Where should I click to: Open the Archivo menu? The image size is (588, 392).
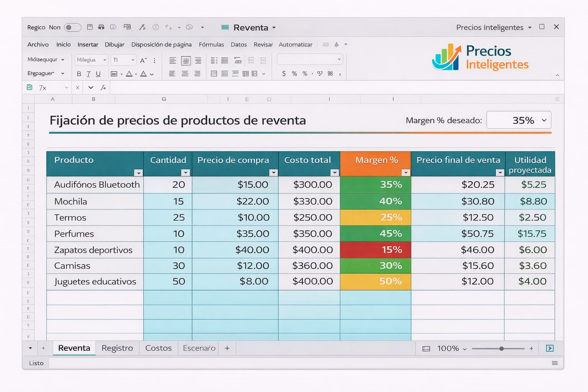click(x=38, y=44)
